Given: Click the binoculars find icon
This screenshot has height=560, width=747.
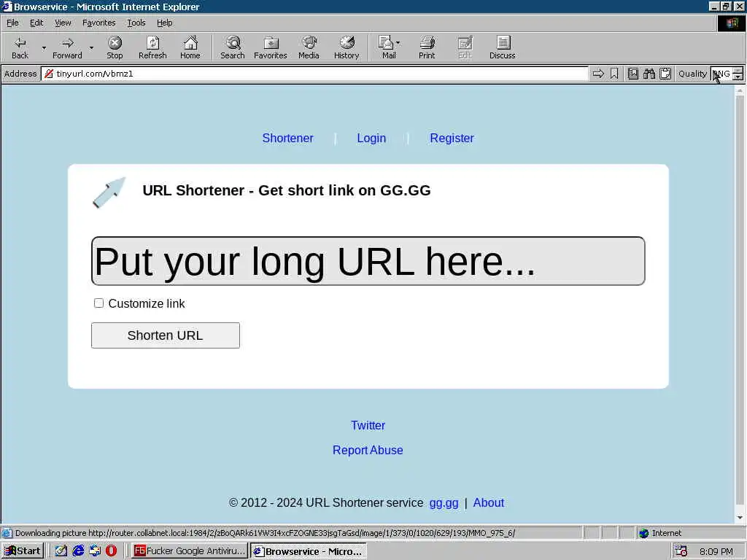Looking at the screenshot, I should 649,74.
